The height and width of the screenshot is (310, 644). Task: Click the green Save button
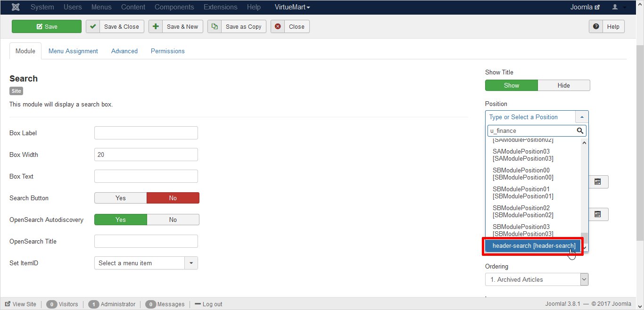[47, 26]
